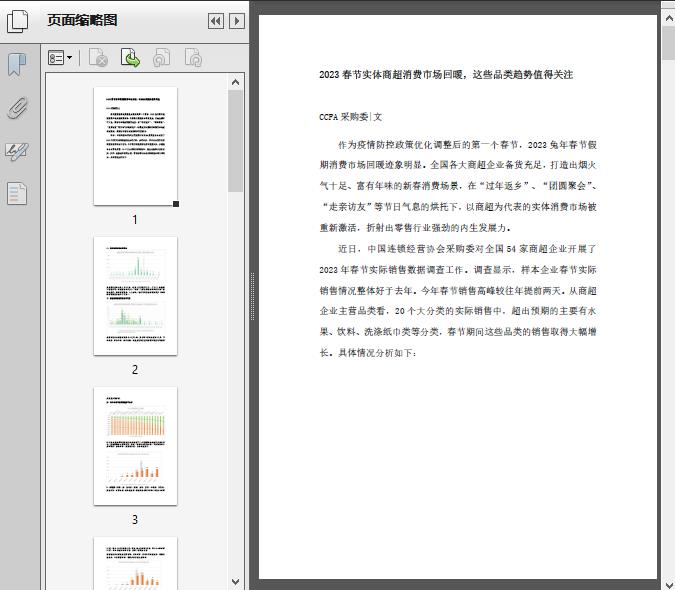Rotate pages clockwise icon
Viewport: 675px width, 590px height.
coord(193,59)
